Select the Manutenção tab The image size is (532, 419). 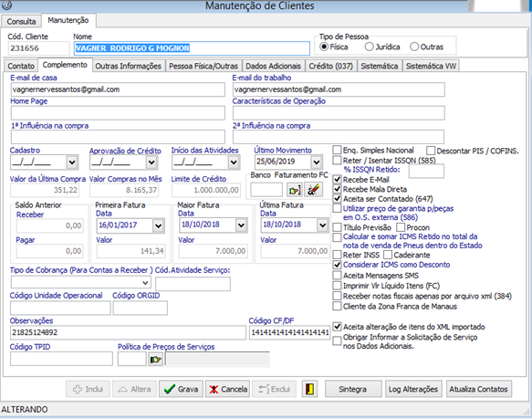pos(68,20)
